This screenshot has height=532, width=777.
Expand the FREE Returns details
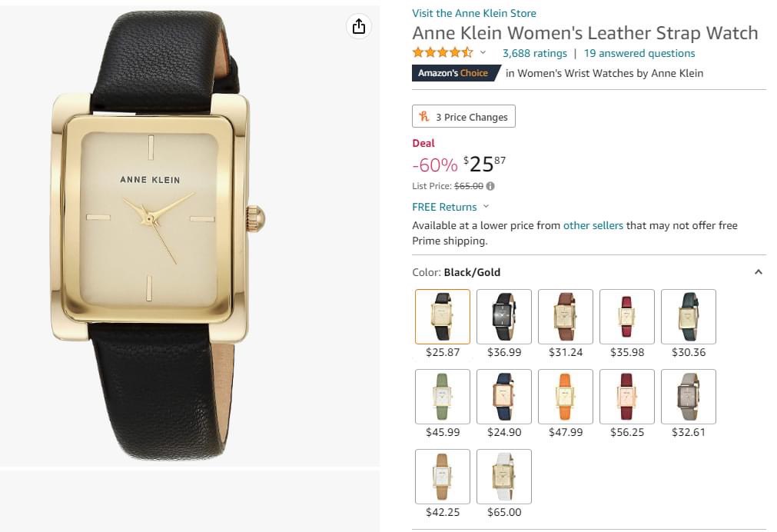pyautogui.click(x=486, y=207)
